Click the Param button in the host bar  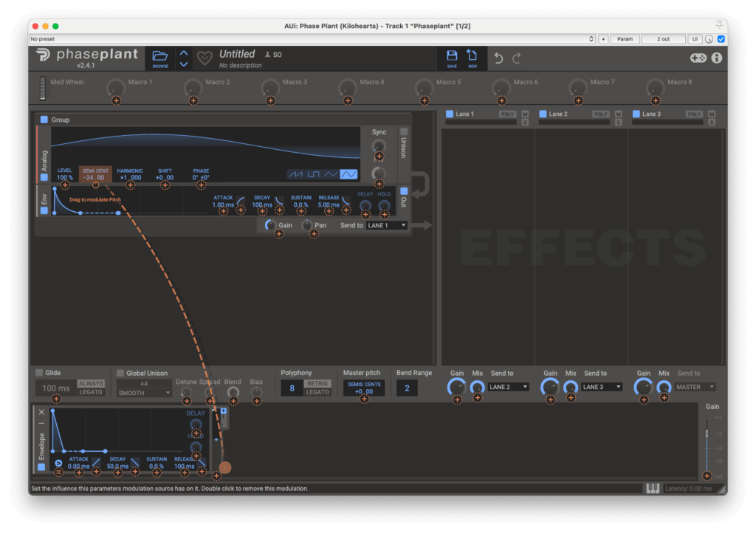(625, 39)
